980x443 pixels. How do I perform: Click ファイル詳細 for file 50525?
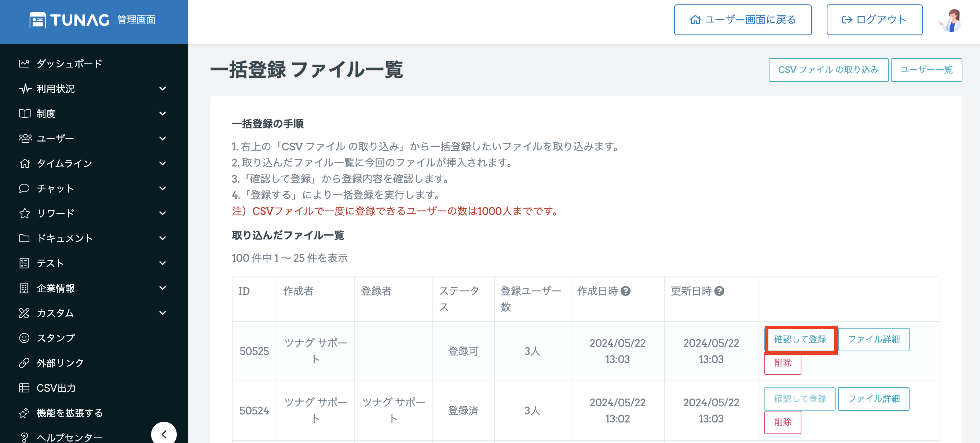[874, 339]
